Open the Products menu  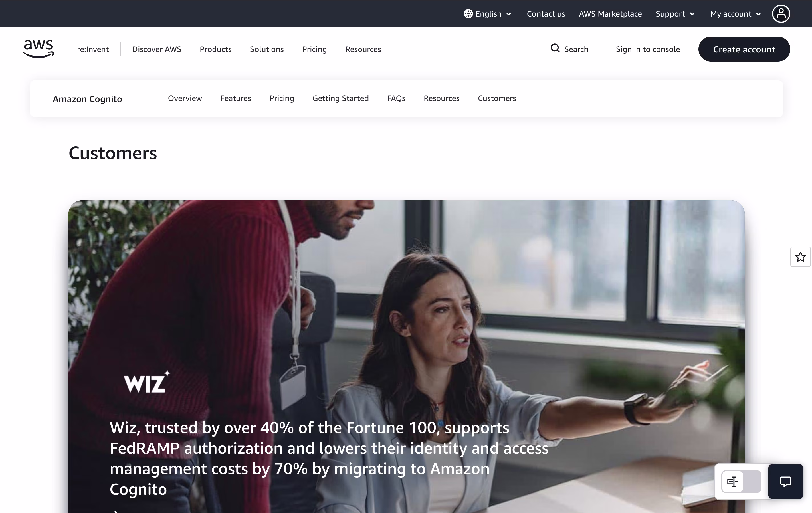click(x=215, y=49)
